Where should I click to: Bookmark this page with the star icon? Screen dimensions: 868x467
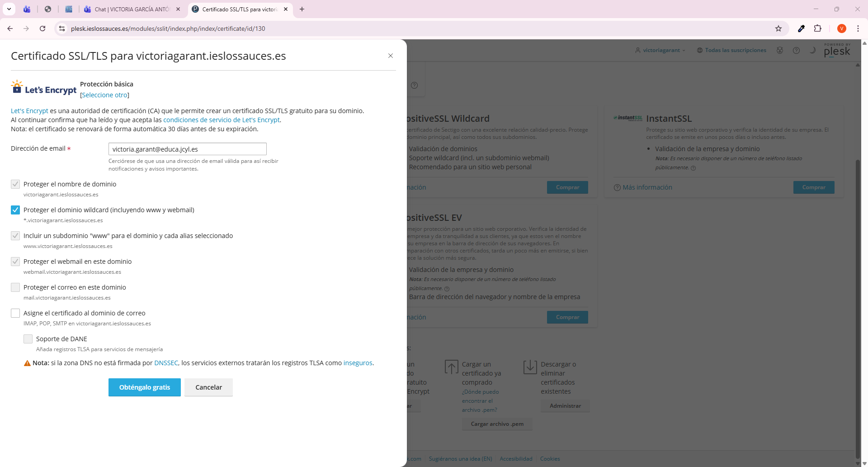click(778, 29)
